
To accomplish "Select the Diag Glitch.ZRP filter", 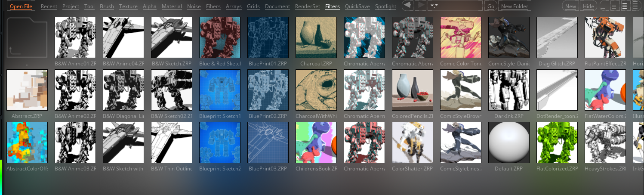I will [557, 37].
